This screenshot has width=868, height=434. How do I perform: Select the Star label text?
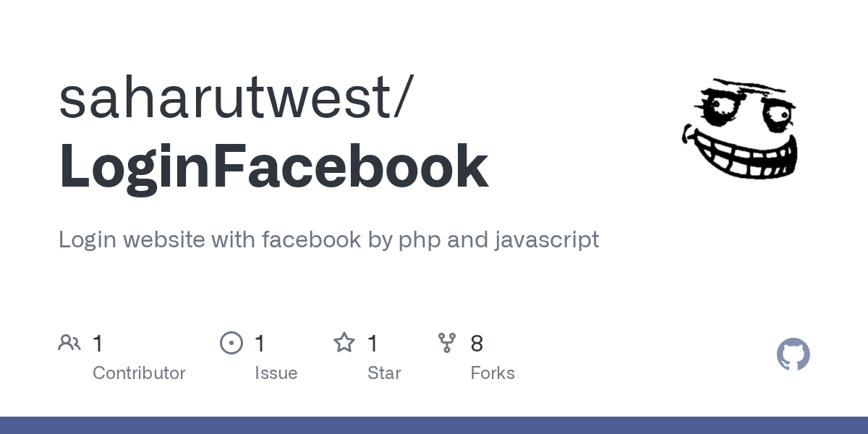point(384,373)
